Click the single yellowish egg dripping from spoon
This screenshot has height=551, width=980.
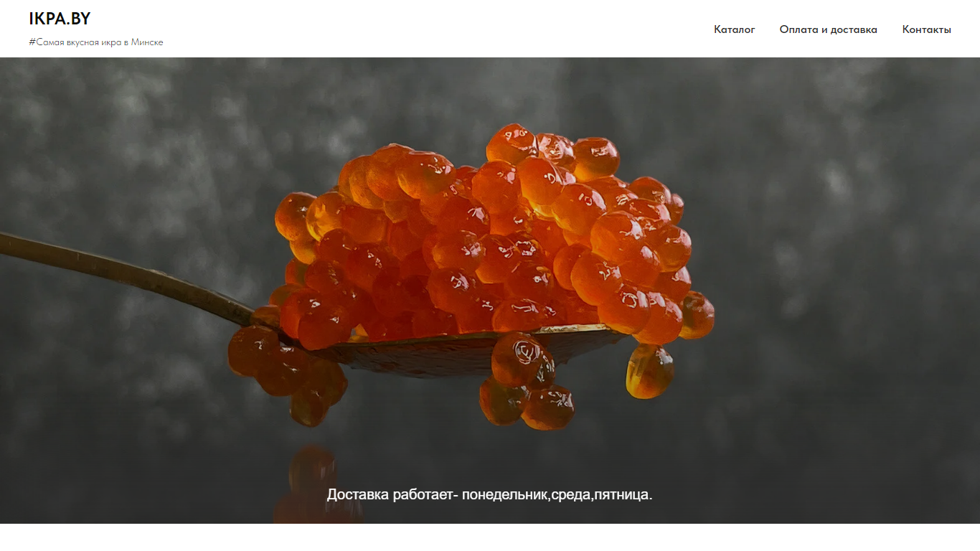pos(650,371)
